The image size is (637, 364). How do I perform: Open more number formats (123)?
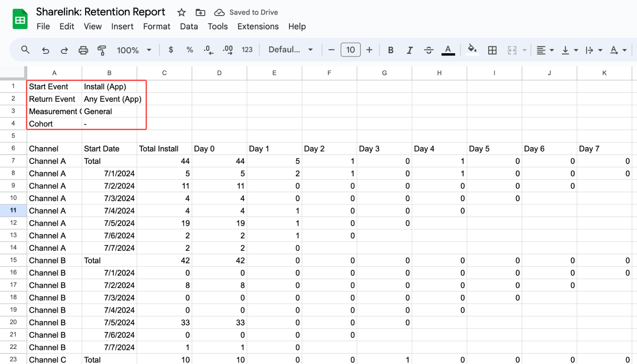(247, 50)
